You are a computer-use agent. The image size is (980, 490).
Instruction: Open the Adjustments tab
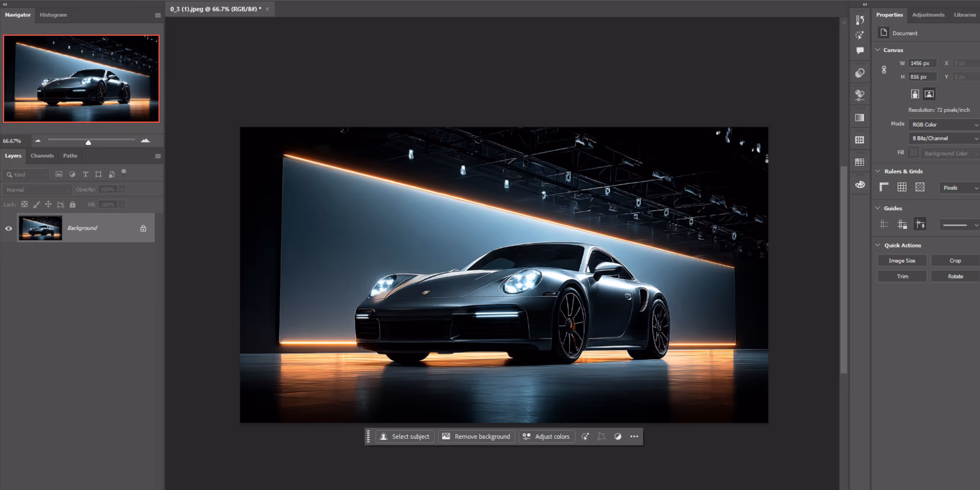click(928, 15)
